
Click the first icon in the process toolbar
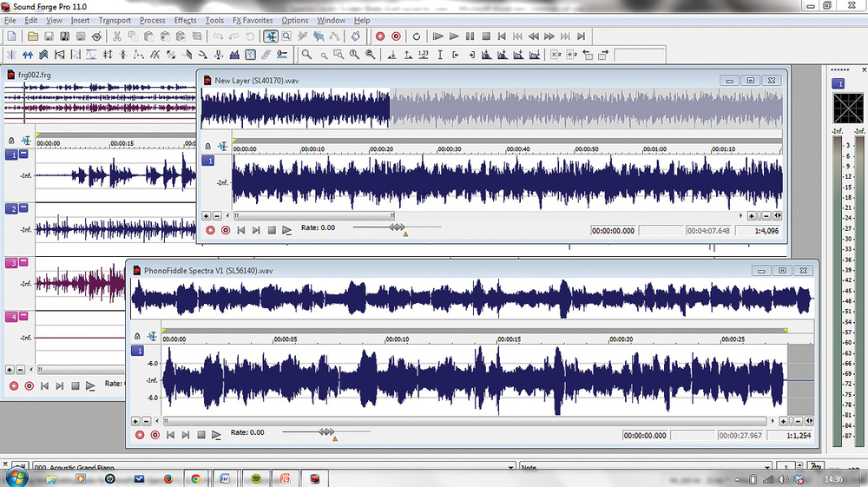11,55
